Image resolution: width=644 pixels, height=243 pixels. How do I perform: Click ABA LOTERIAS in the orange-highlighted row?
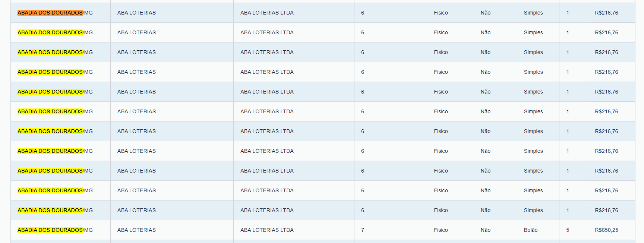(136, 13)
